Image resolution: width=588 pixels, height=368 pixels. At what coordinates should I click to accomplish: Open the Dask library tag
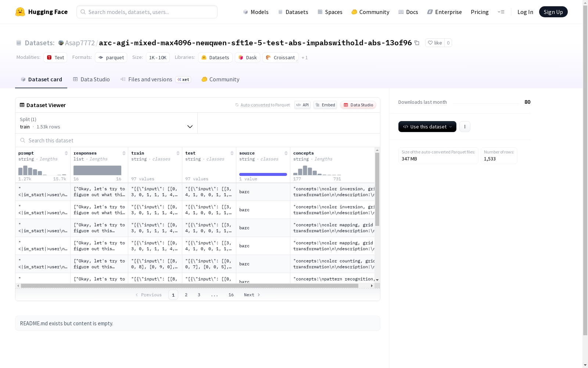click(x=247, y=57)
